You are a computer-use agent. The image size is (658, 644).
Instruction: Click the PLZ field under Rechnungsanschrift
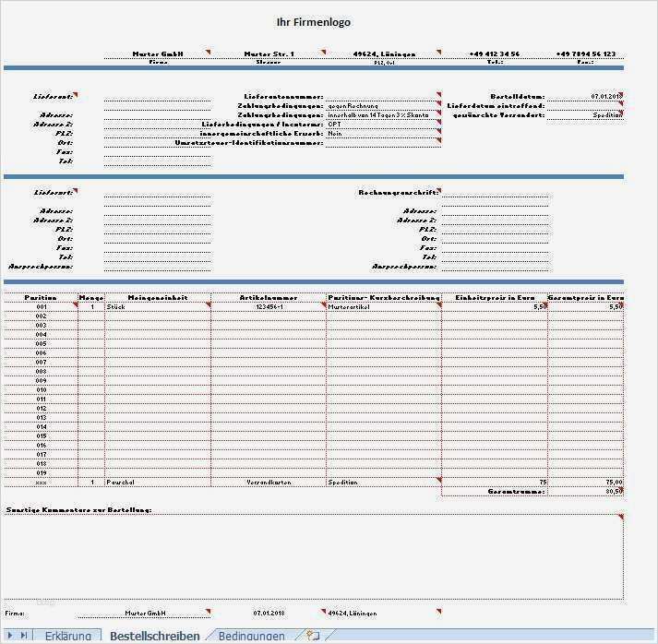coord(496,230)
